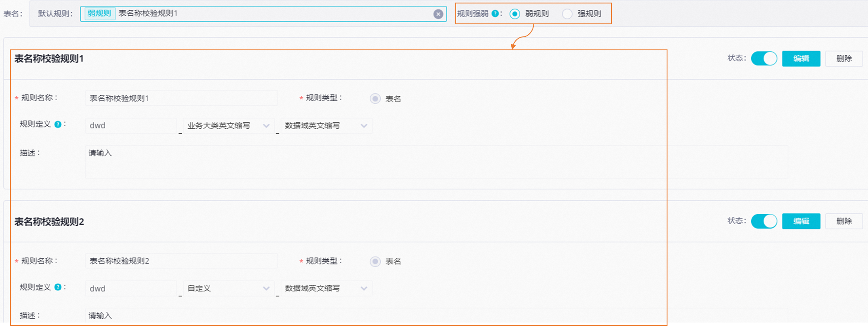Click the 表名称校验规则2 section heading
868x326 pixels.
[49, 222]
